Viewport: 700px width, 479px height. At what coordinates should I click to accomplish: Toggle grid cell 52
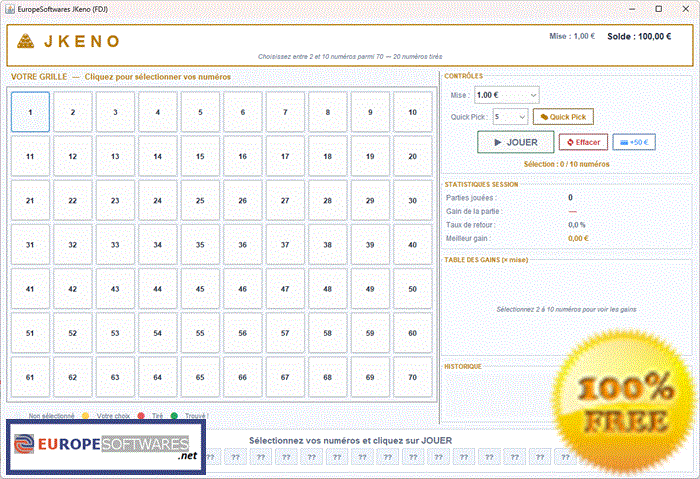[x=73, y=333]
